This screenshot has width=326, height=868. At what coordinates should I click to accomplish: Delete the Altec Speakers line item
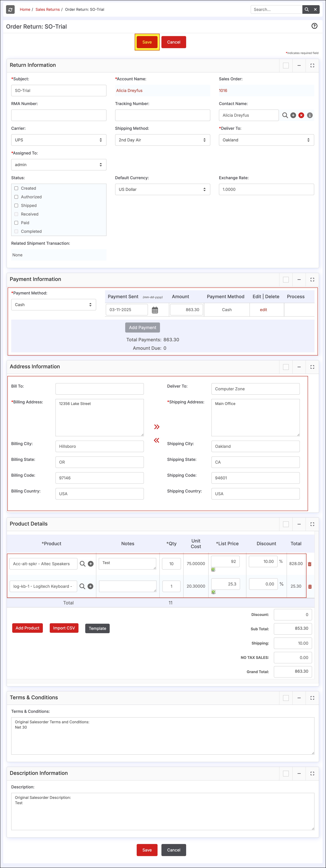pos(309,564)
